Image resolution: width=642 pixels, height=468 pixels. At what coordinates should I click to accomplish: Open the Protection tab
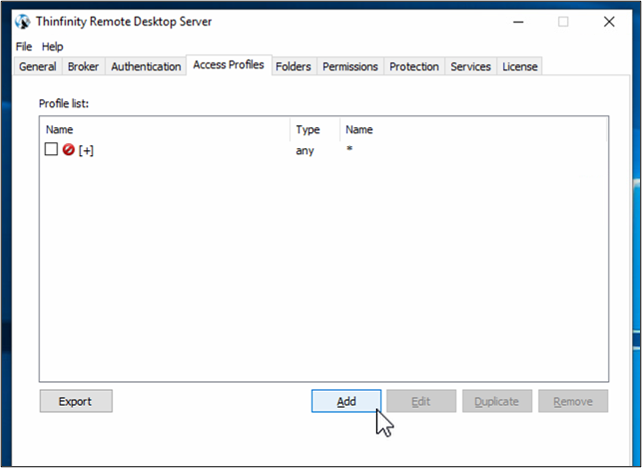coord(414,67)
